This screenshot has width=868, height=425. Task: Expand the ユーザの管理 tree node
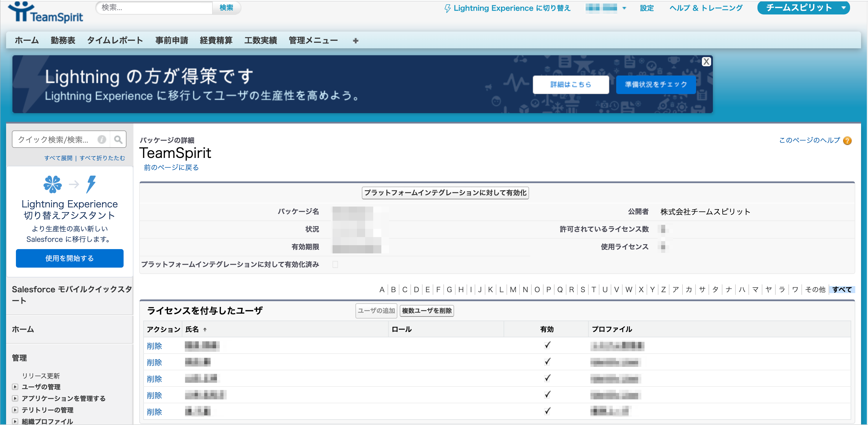15,387
